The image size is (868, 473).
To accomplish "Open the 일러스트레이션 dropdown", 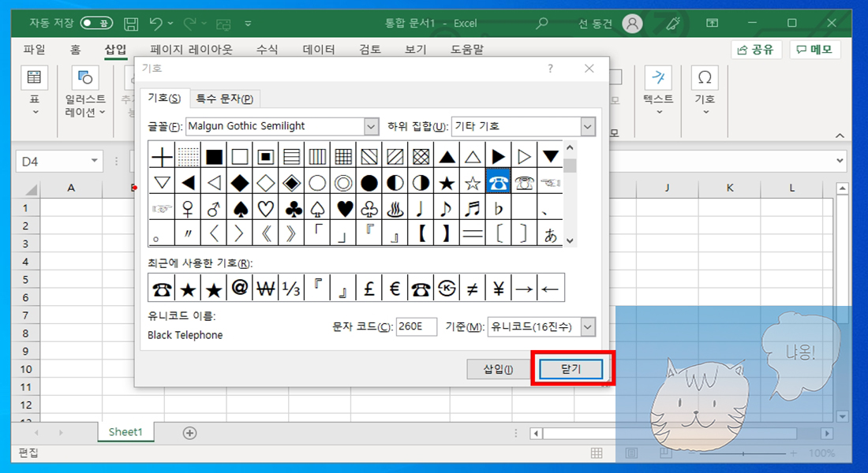I will point(85,91).
